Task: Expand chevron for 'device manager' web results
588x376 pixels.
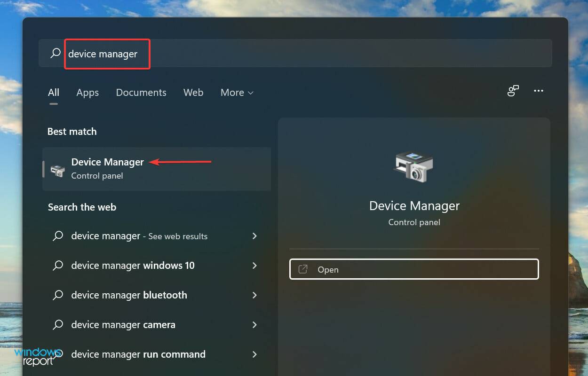Action: 254,236
